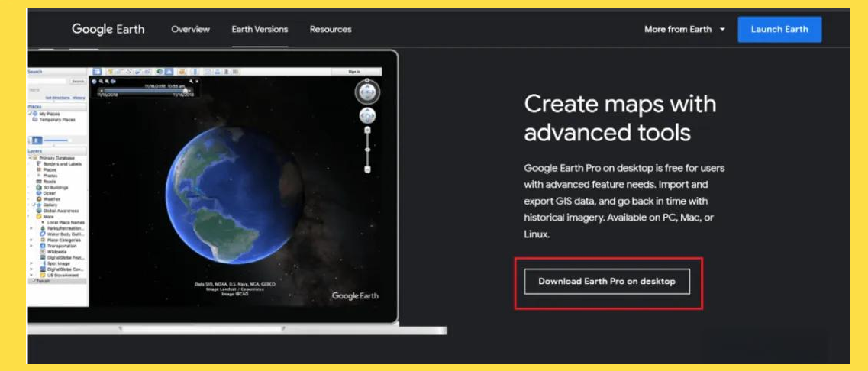Screen dimensions: 868x371
Task: Click the Ocean layer in preview
Action: point(46,193)
